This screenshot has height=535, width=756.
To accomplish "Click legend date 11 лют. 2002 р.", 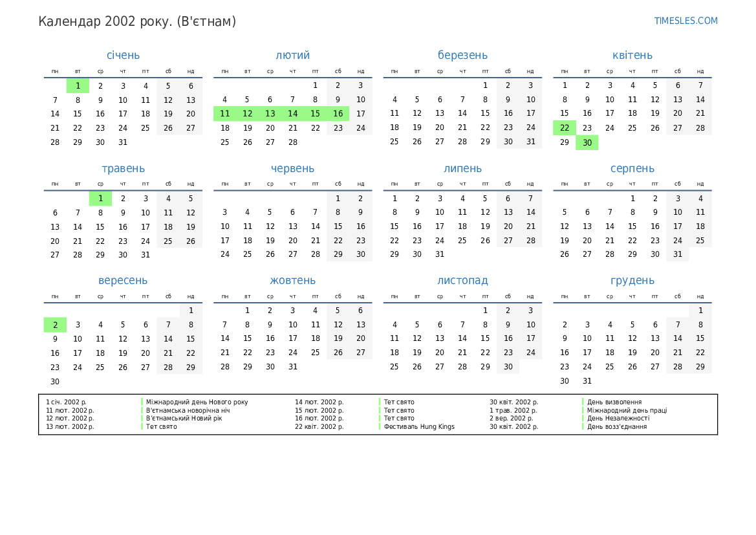I will tap(70, 411).
